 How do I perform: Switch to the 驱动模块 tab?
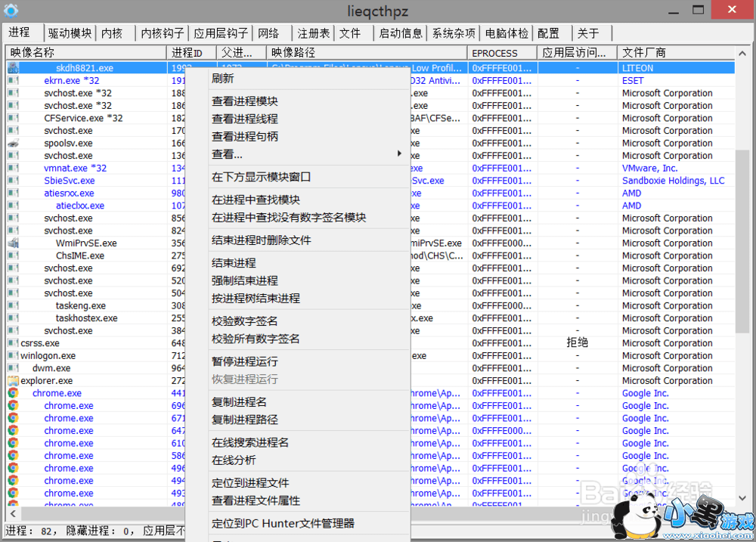(x=70, y=33)
